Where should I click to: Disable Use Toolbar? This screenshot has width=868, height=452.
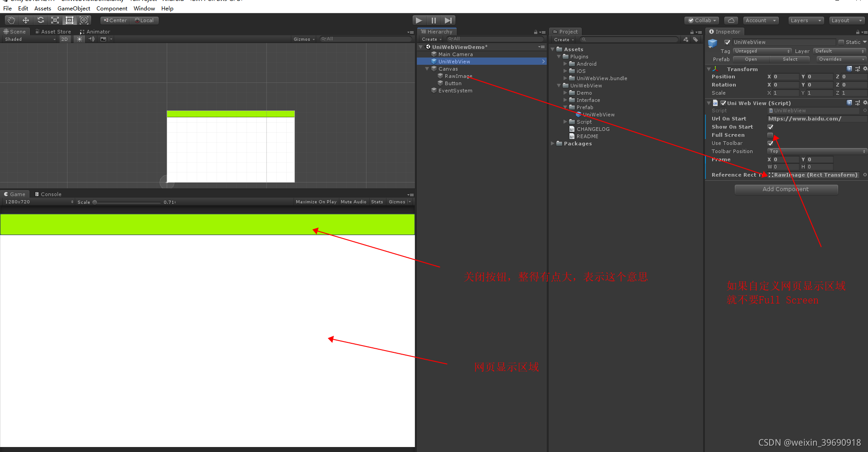[770, 143]
